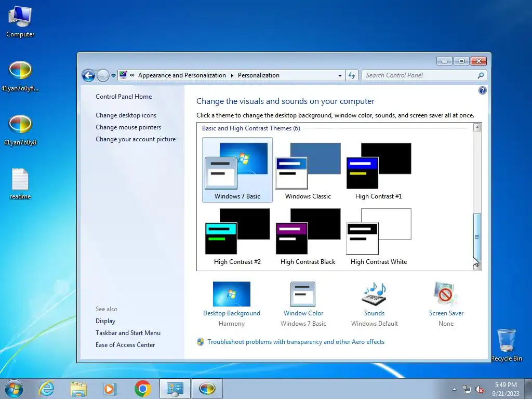The image size is (532, 399).
Task: Select the Windows 7 Basic theme
Action: (x=237, y=170)
